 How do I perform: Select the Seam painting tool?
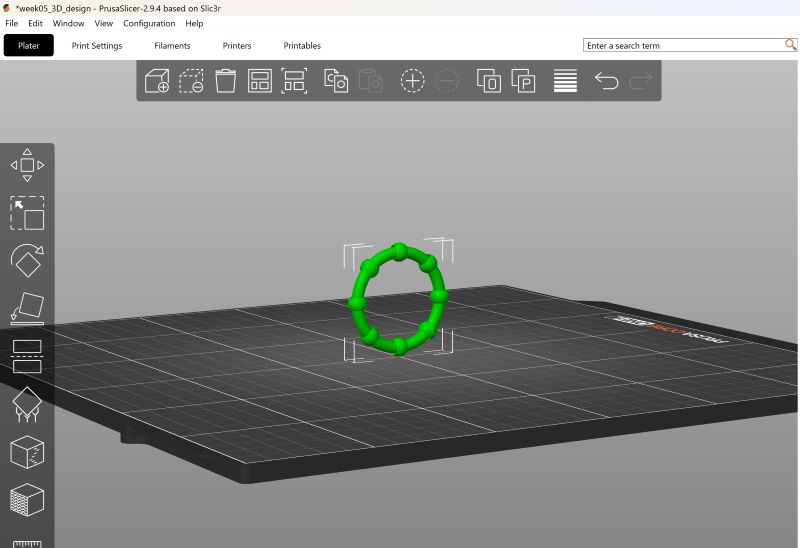tap(27, 452)
